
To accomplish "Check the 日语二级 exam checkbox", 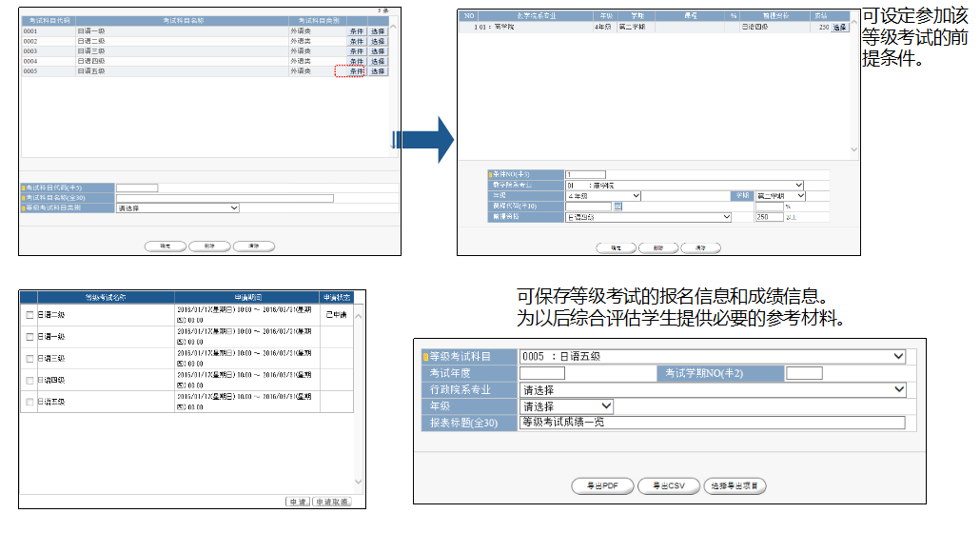I will [29, 315].
